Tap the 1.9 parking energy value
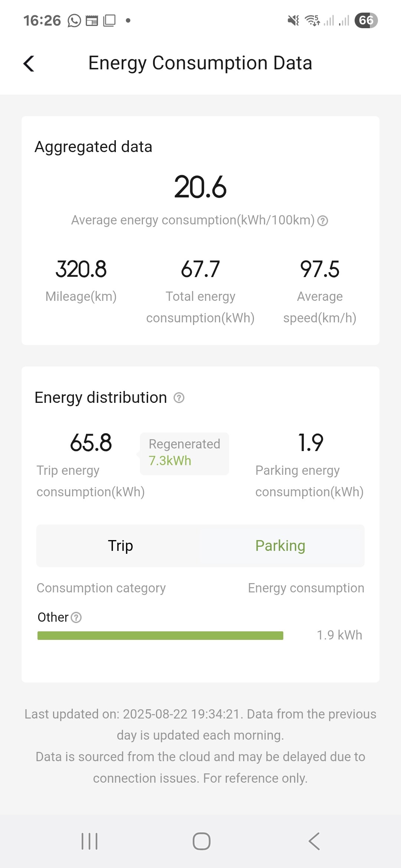The image size is (401, 868). [x=310, y=443]
